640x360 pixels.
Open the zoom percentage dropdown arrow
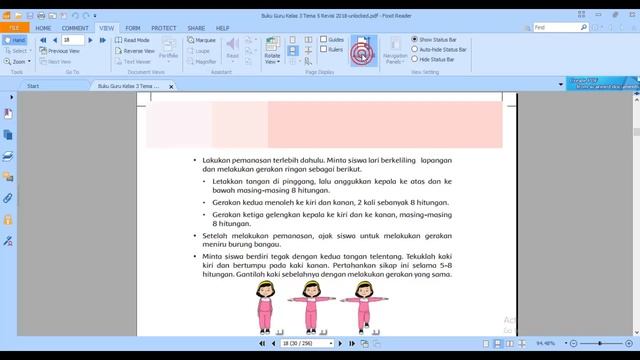566,343
